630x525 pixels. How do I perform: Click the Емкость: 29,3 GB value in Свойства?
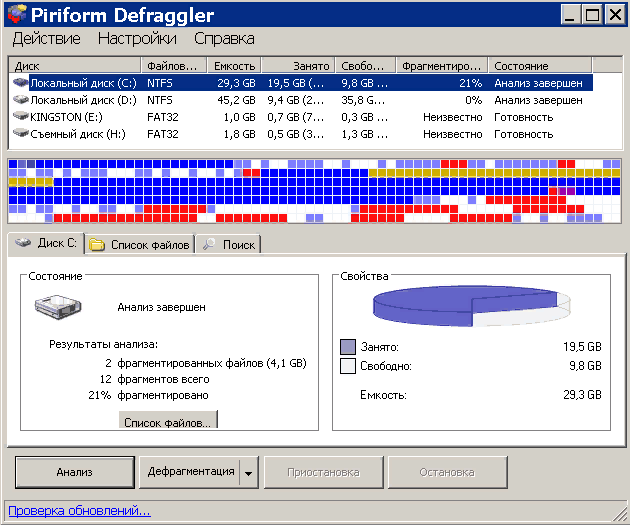[x=582, y=395]
